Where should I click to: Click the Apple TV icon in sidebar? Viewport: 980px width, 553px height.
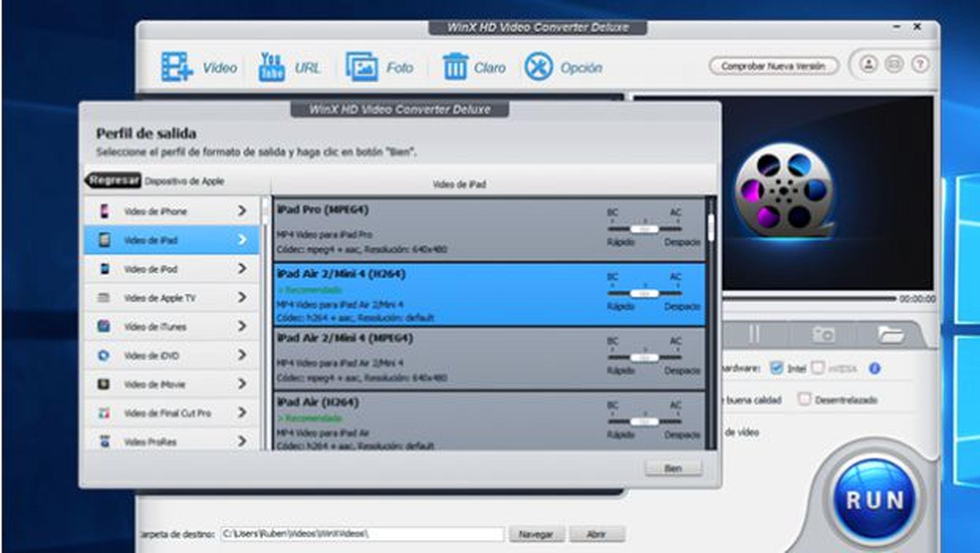click(x=103, y=297)
